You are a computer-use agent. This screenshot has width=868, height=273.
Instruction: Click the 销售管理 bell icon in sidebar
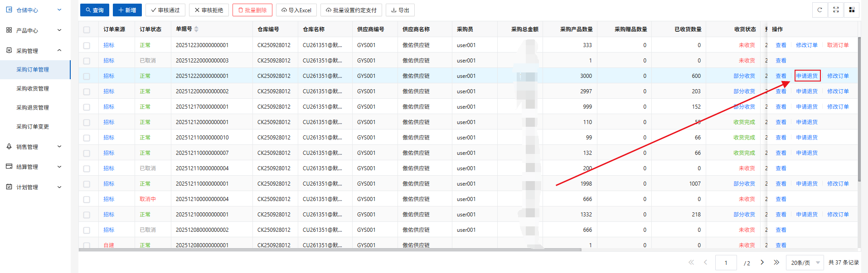pyautogui.click(x=9, y=147)
